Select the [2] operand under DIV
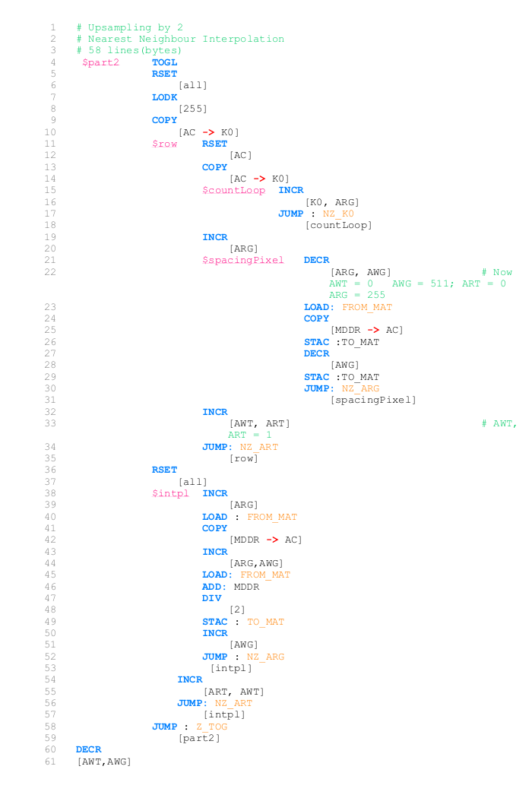Viewport: 532px width, 798px height. click(x=237, y=610)
